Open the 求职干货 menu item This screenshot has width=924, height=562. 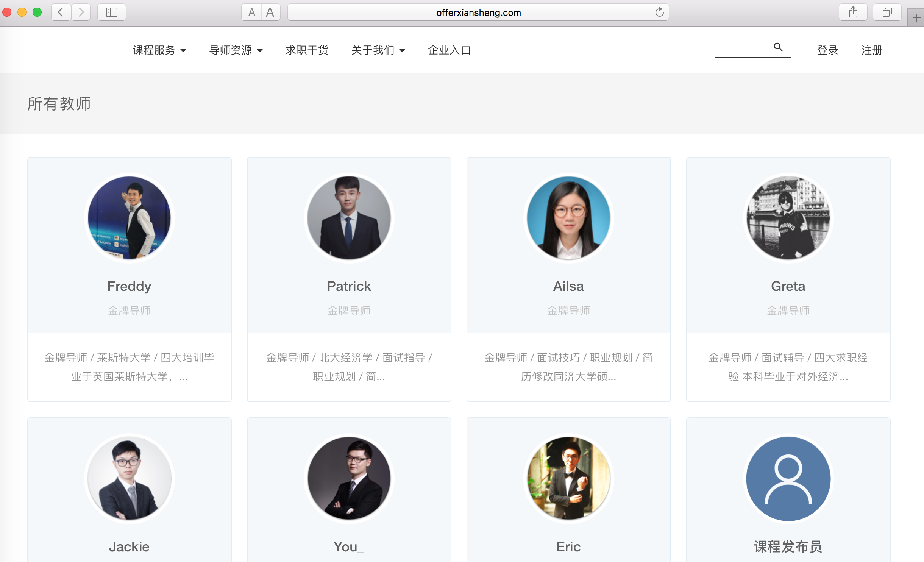click(x=307, y=50)
